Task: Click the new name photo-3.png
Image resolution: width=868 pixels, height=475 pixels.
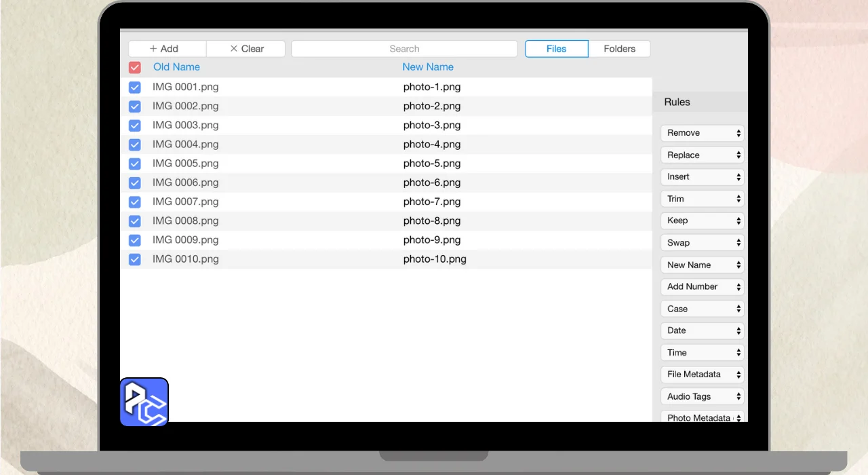Action: click(432, 125)
